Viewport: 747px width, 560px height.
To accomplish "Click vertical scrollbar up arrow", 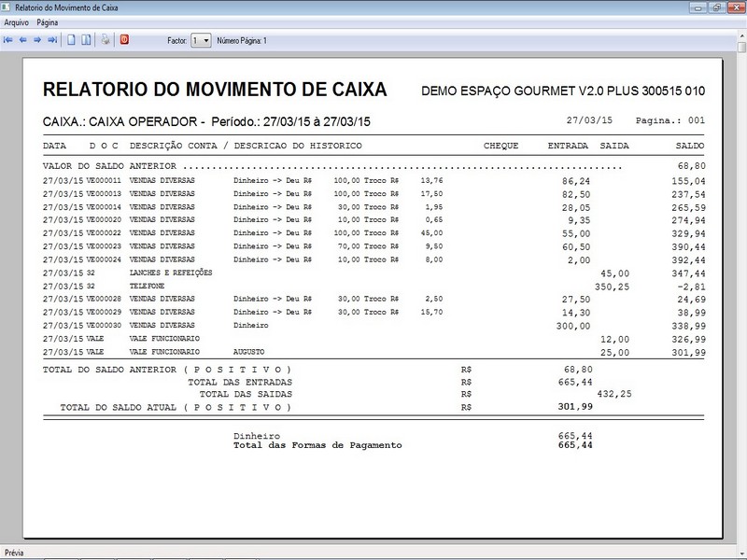I will click(x=742, y=36).
